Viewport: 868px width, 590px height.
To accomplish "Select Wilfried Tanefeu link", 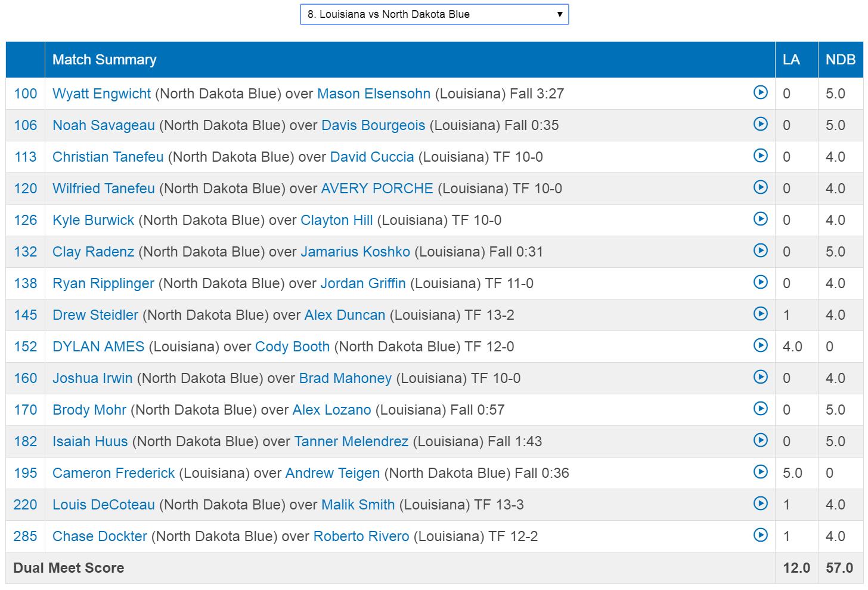I will coord(104,189).
